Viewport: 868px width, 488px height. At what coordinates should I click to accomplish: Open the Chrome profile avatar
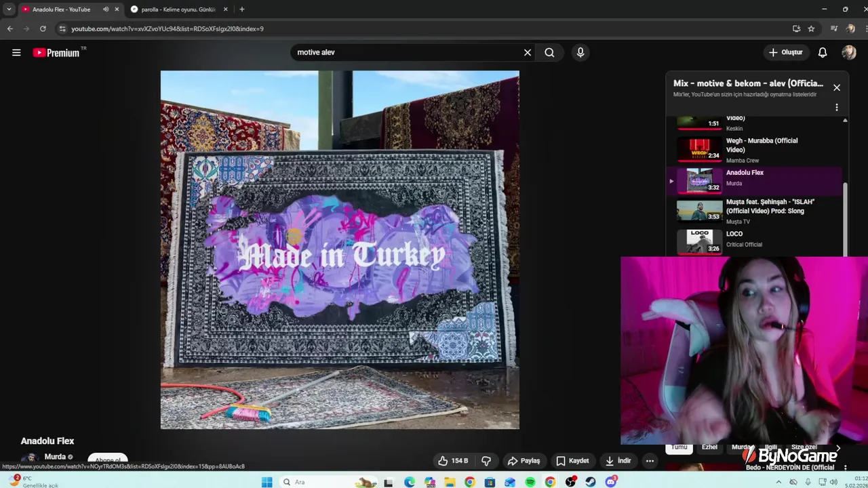tap(850, 28)
